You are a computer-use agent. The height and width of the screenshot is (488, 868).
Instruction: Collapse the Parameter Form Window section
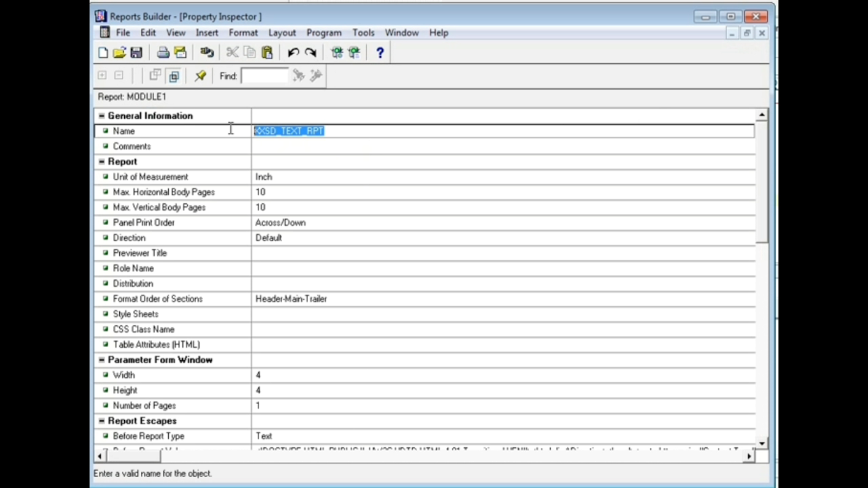101,359
